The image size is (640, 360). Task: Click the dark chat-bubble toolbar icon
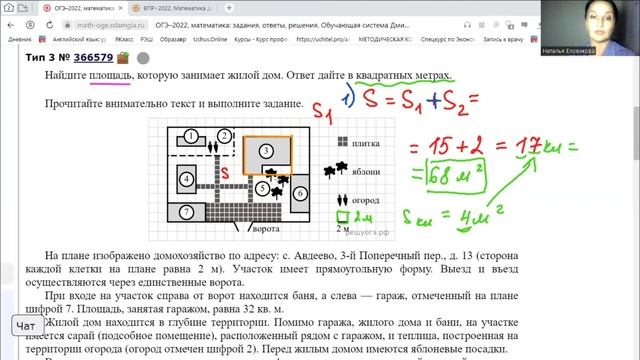[x=524, y=25]
